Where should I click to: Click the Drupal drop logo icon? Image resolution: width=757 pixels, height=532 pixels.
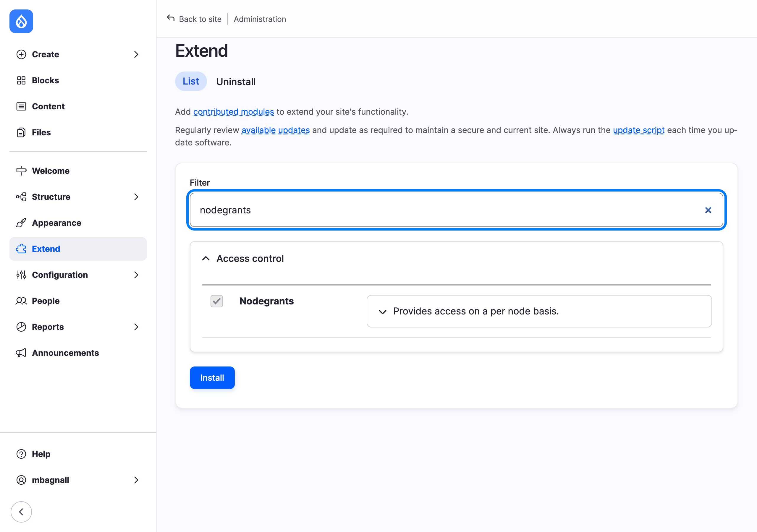21,21
